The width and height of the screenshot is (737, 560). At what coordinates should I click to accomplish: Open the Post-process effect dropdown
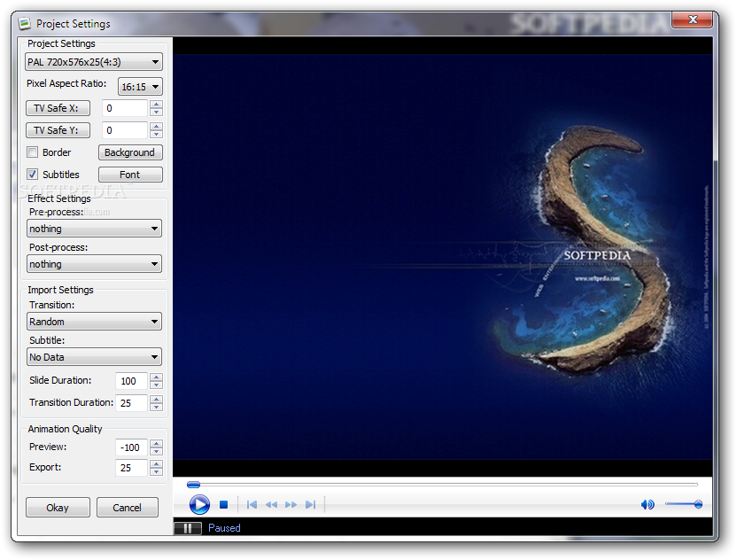(x=94, y=264)
